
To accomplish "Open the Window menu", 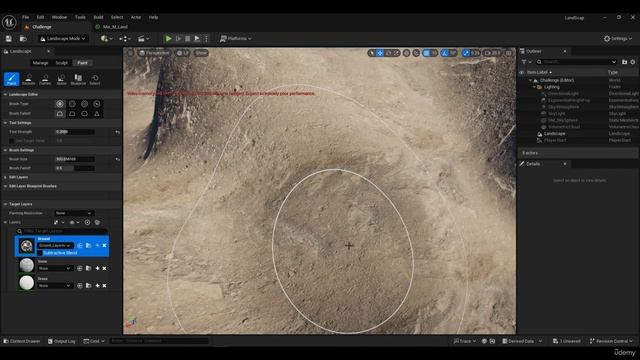I will (59, 17).
